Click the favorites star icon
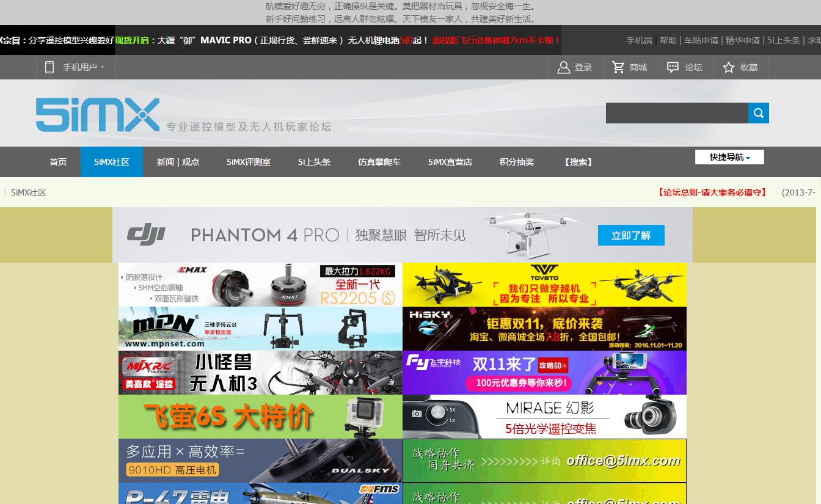 728,67
